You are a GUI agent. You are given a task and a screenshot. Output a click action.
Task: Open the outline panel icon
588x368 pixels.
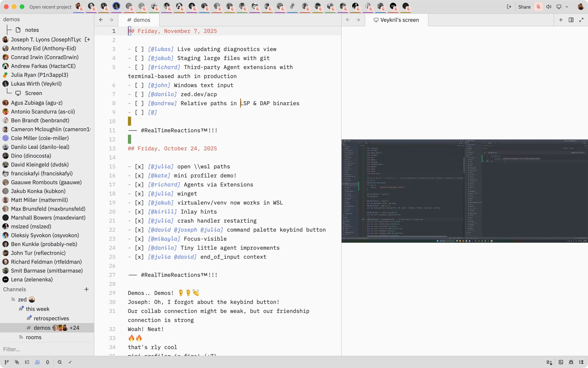coord(27,362)
